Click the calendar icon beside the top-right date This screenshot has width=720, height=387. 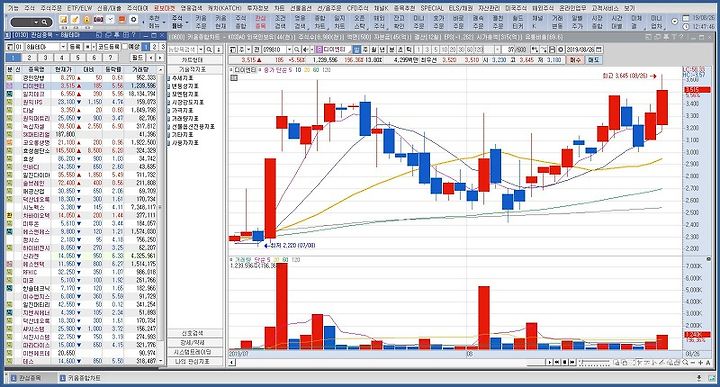click(686, 17)
